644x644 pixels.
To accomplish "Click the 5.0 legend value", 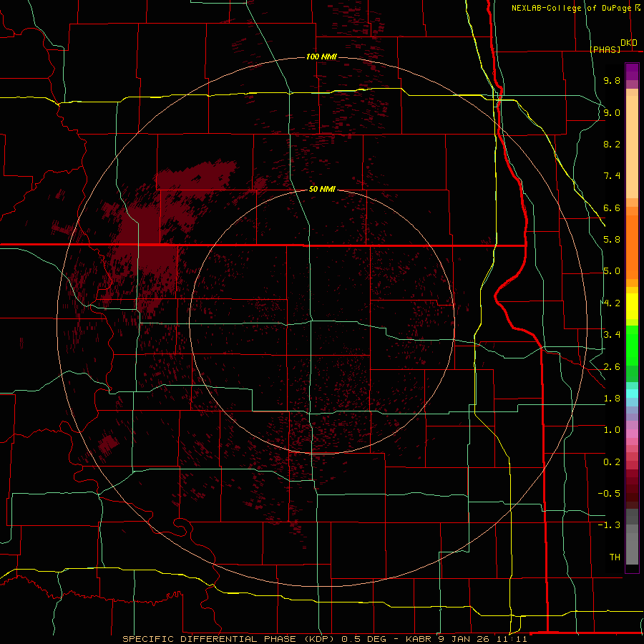I will click(x=612, y=271).
